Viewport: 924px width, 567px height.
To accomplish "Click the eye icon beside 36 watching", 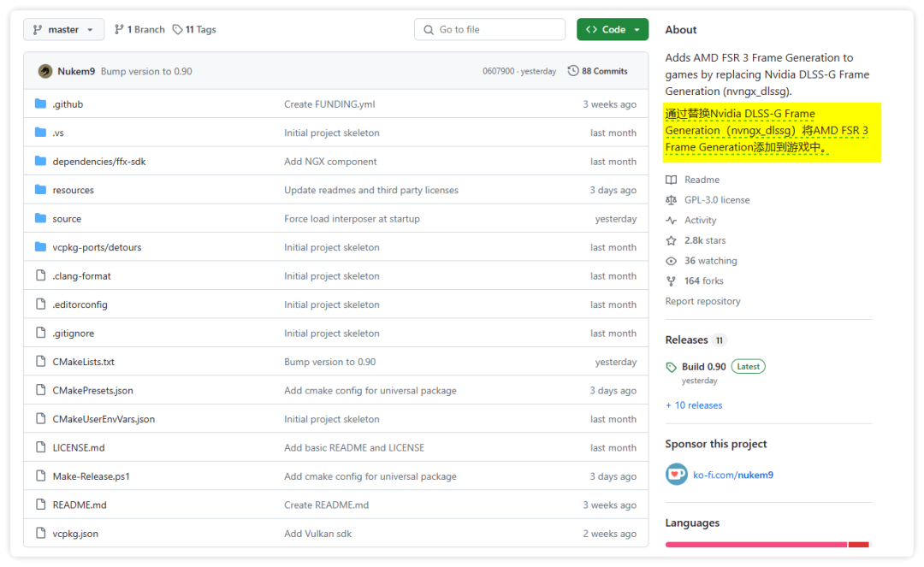I will click(671, 261).
